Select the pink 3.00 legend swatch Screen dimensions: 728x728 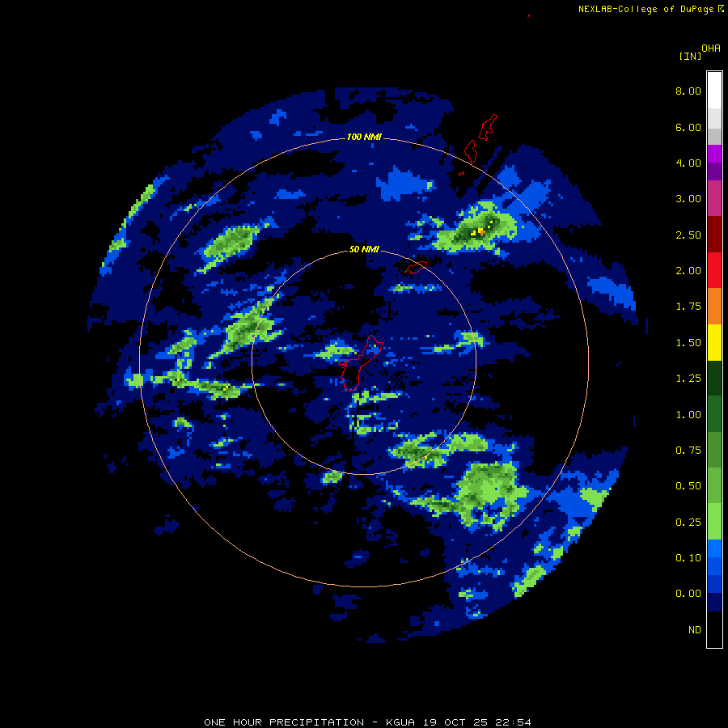click(714, 198)
